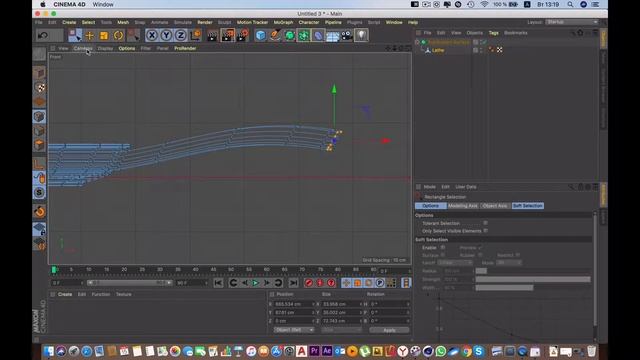Open the Object (Rel) coordinate dropdown
The width and height of the screenshot is (640, 360).
coord(294,330)
